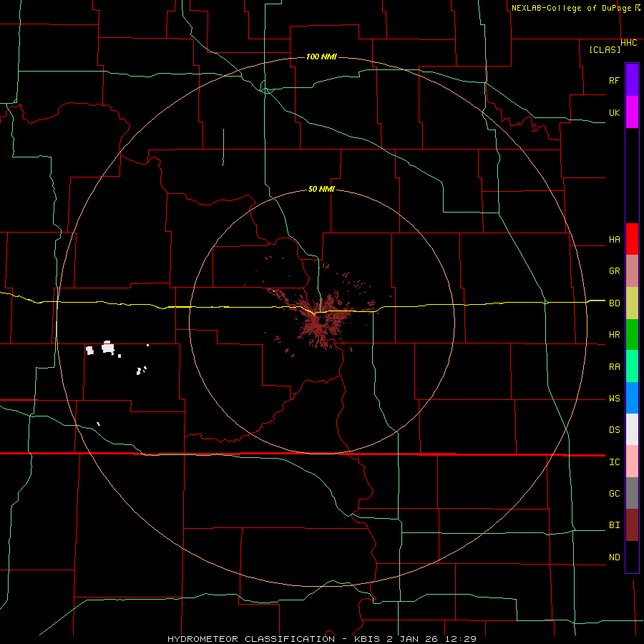
Task: Click the BI legend label
Action: pos(614,525)
